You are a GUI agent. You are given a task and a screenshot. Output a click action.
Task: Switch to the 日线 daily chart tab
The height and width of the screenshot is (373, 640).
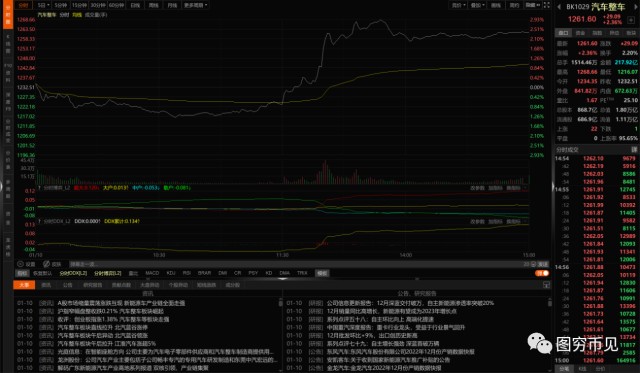pyautogui.click(x=135, y=5)
